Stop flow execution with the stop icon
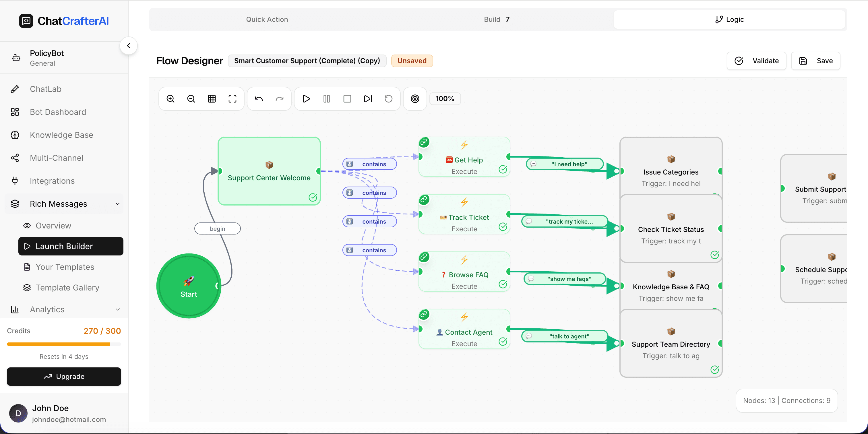The image size is (868, 434). click(x=347, y=98)
